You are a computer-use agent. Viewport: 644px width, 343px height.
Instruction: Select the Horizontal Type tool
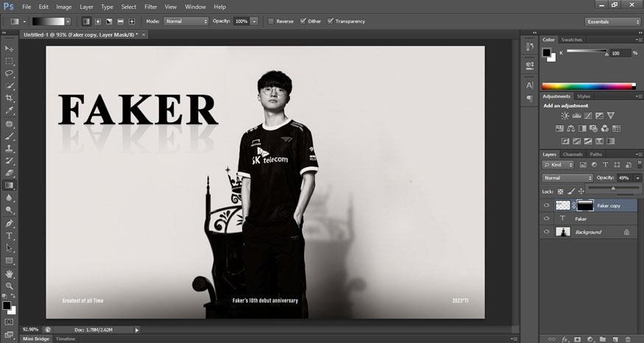9,236
